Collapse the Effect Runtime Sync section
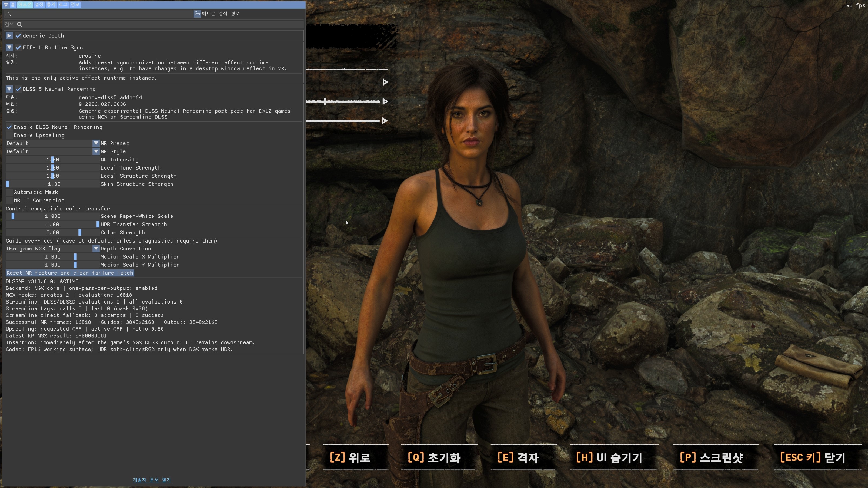Screen dimensions: 868x488 (9, 48)
